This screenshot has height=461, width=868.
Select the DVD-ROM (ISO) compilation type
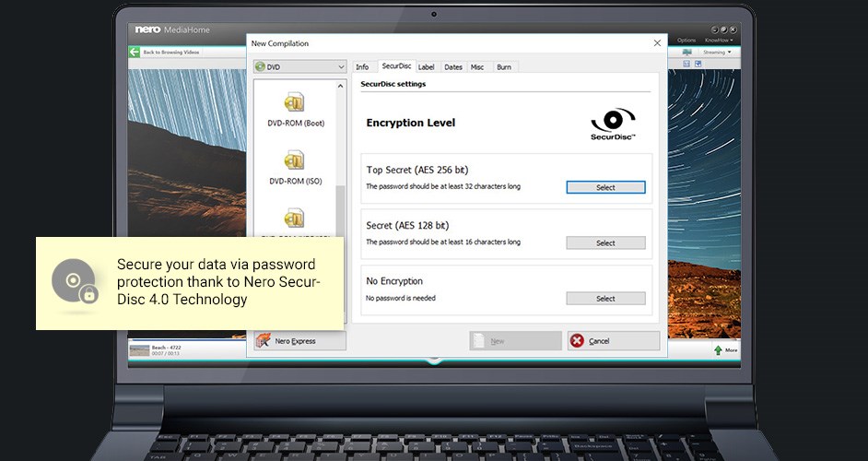click(296, 167)
